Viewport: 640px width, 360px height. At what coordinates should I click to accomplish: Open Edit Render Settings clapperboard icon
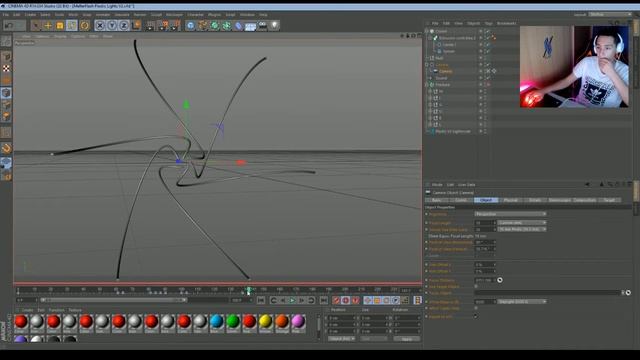[x=175, y=26]
